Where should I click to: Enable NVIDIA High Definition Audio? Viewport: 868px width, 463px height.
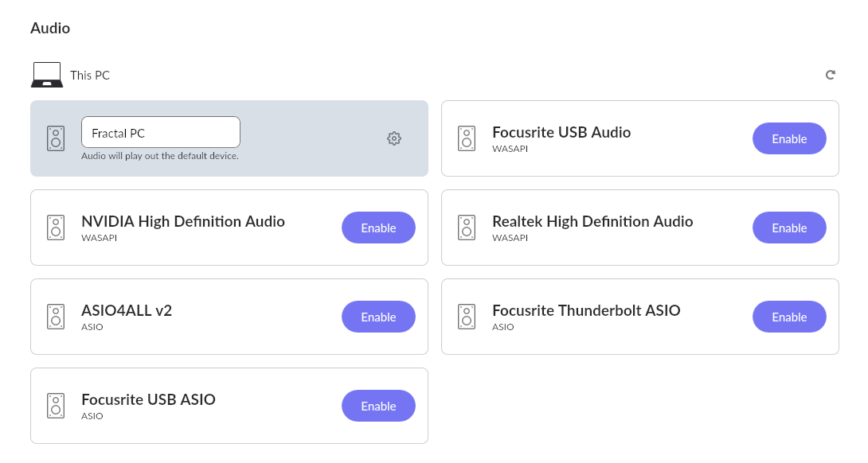click(x=378, y=228)
